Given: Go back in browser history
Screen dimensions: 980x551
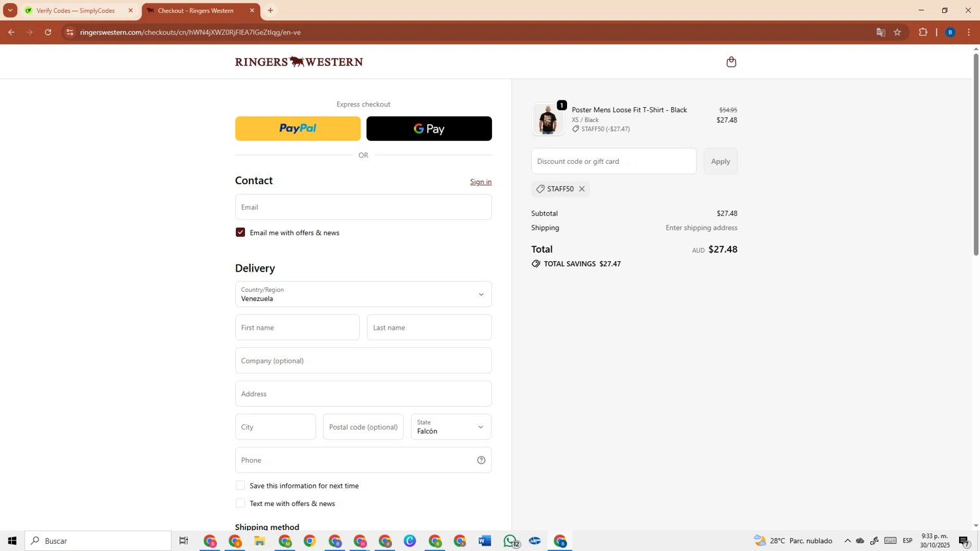Looking at the screenshot, I should 11,32.
